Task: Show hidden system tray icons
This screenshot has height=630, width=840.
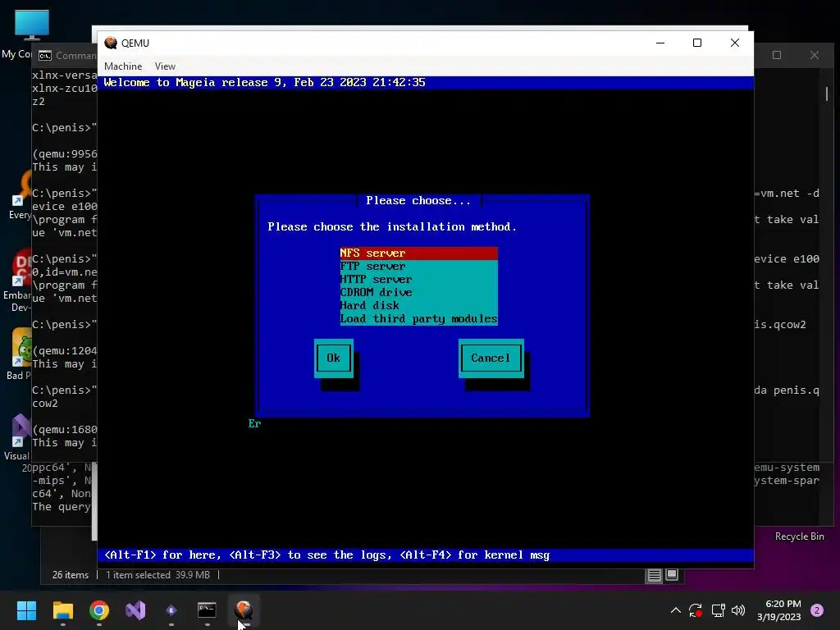Action: tap(676, 610)
